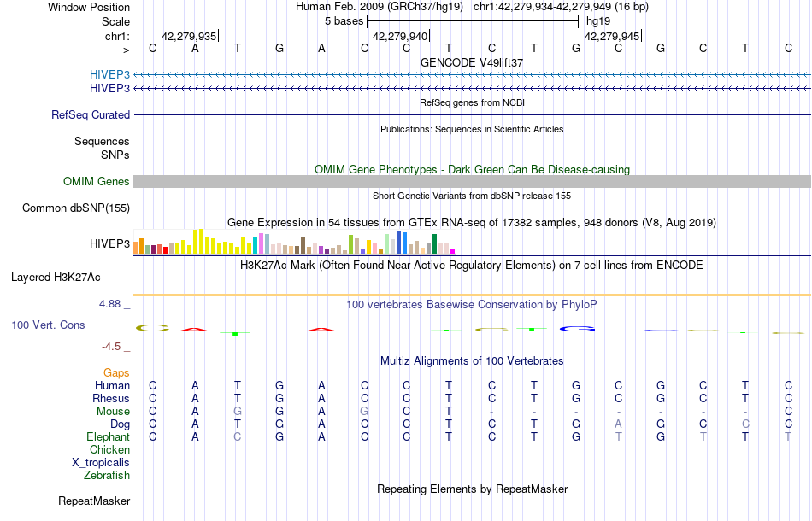Click the H3K27Ac Mark track title

[x=471, y=266]
